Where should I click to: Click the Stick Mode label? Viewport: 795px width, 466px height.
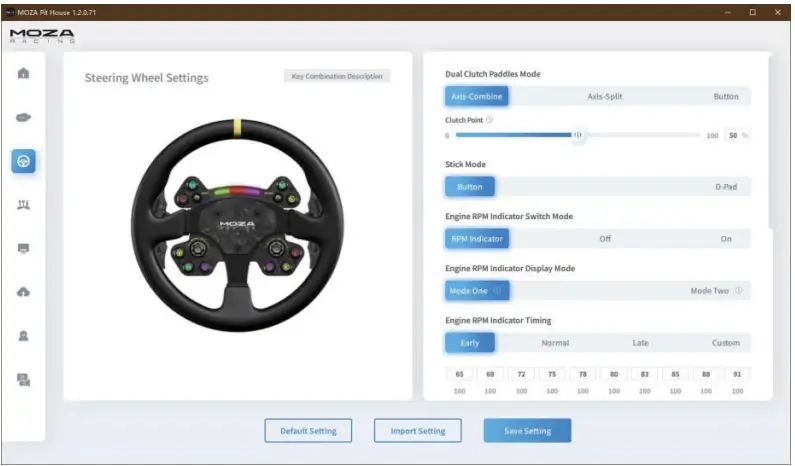465,164
